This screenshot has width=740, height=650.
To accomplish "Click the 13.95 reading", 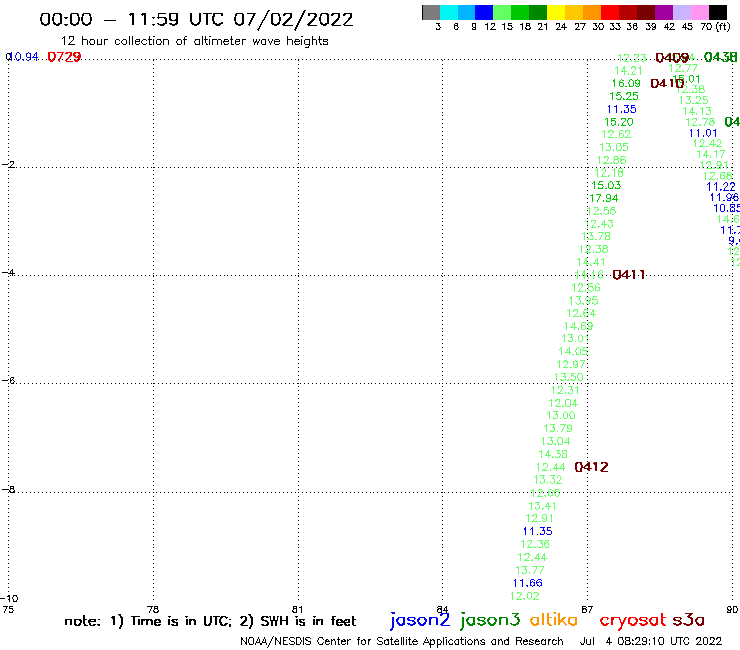I will tap(583, 301).
